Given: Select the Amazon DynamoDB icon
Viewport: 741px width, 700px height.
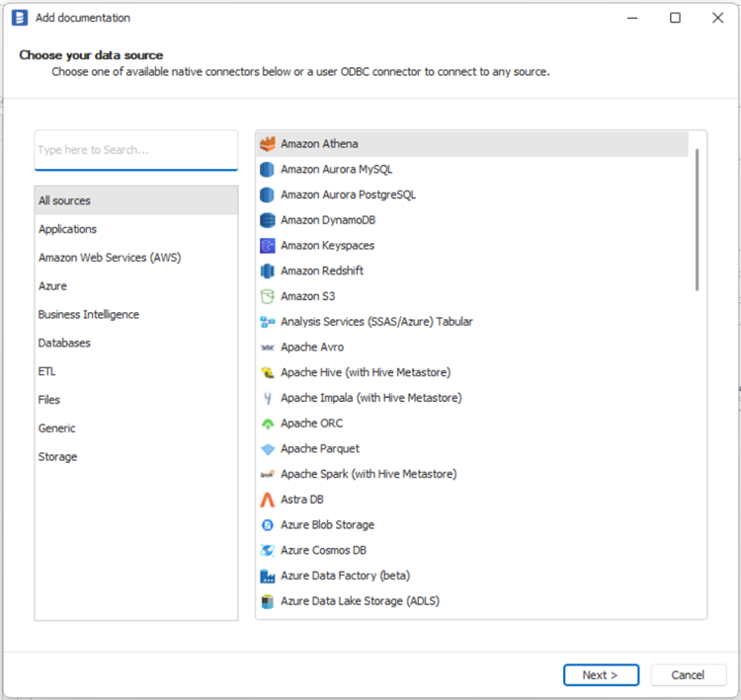Looking at the screenshot, I should coord(267,220).
